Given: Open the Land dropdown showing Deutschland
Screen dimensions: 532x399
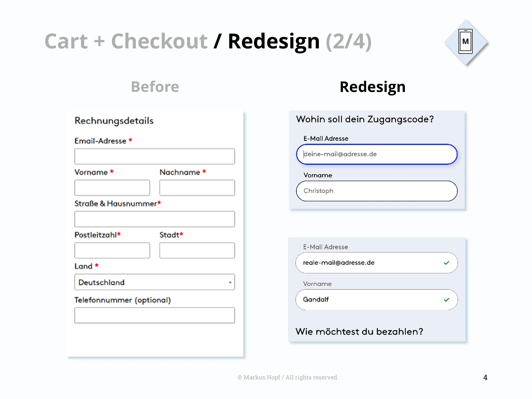Looking at the screenshot, I should tap(154, 282).
